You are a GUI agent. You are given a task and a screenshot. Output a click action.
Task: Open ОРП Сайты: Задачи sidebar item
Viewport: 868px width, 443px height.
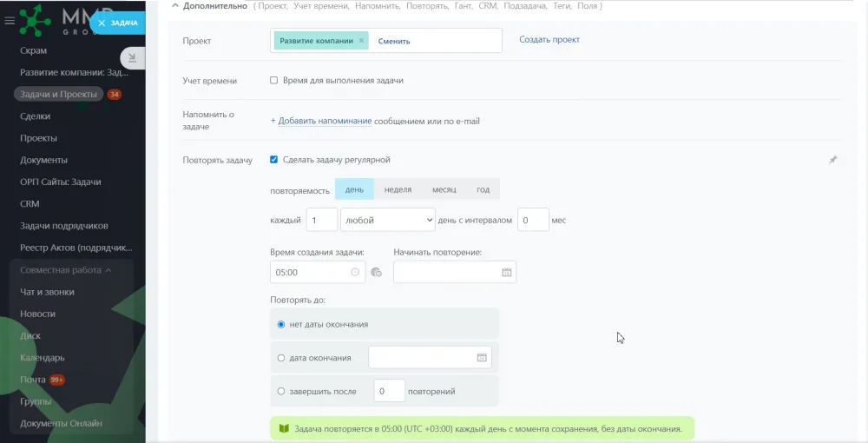(x=61, y=182)
